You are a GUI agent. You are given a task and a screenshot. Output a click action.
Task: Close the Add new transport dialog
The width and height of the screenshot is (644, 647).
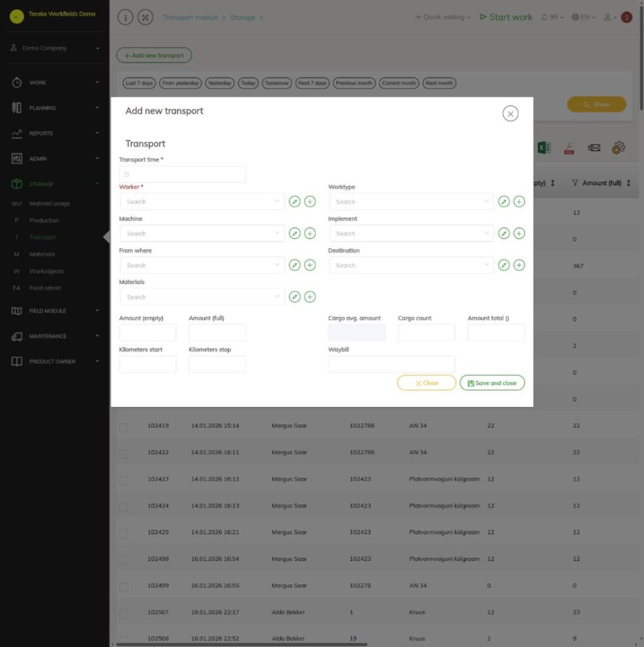click(x=511, y=114)
